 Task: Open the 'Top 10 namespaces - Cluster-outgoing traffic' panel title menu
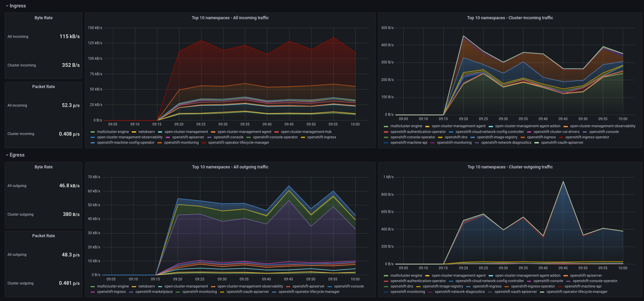(x=510, y=167)
